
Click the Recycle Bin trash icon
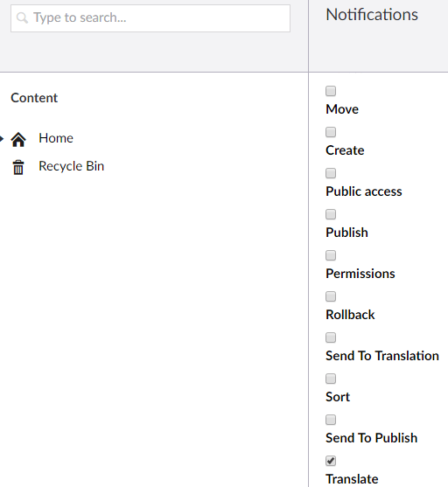18,167
